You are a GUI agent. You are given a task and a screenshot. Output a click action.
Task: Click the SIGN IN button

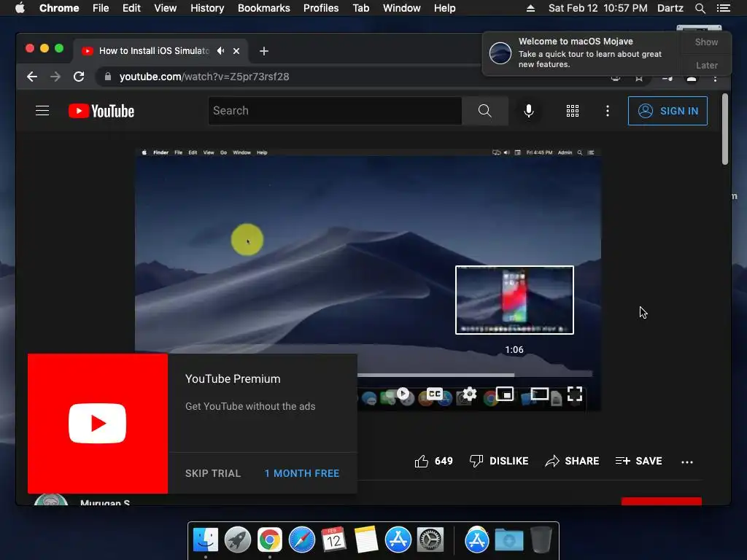point(667,111)
